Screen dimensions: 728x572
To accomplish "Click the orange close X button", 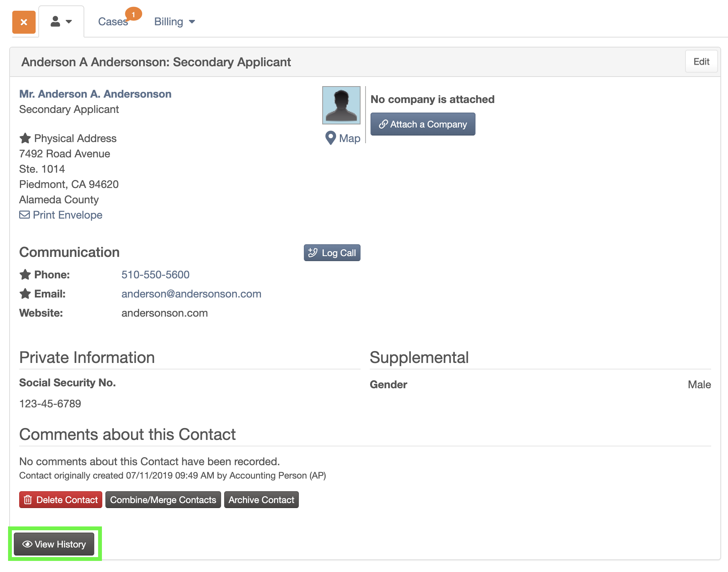I will click(x=24, y=22).
